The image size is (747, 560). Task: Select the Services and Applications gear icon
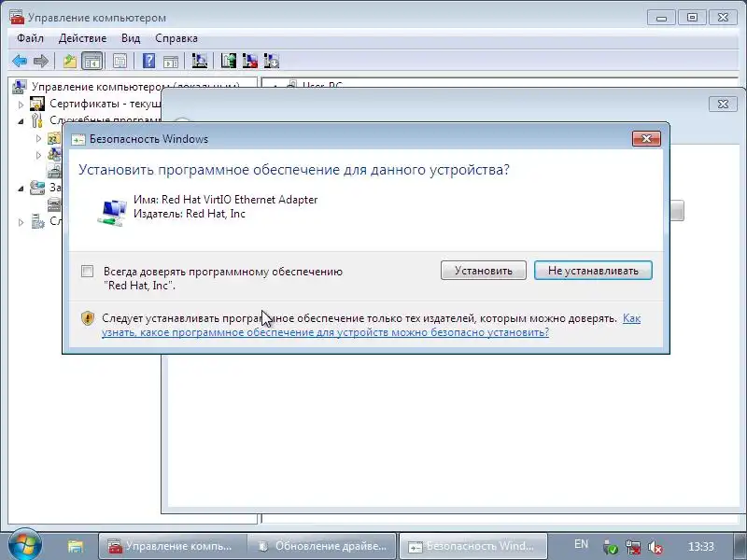37,221
